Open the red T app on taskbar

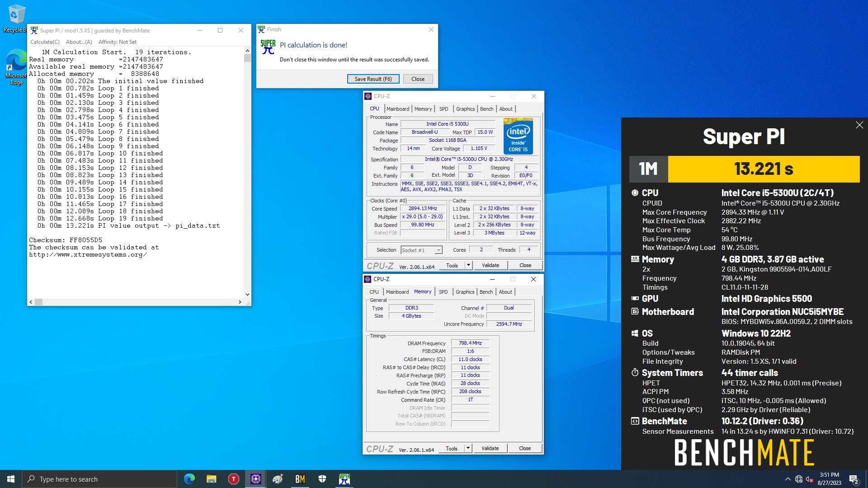[234, 479]
